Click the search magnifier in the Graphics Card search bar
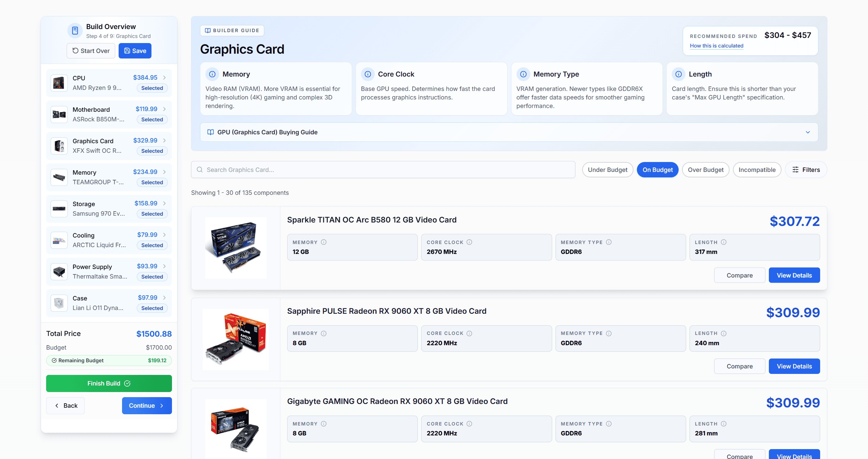This screenshot has width=868, height=459. 200,170
